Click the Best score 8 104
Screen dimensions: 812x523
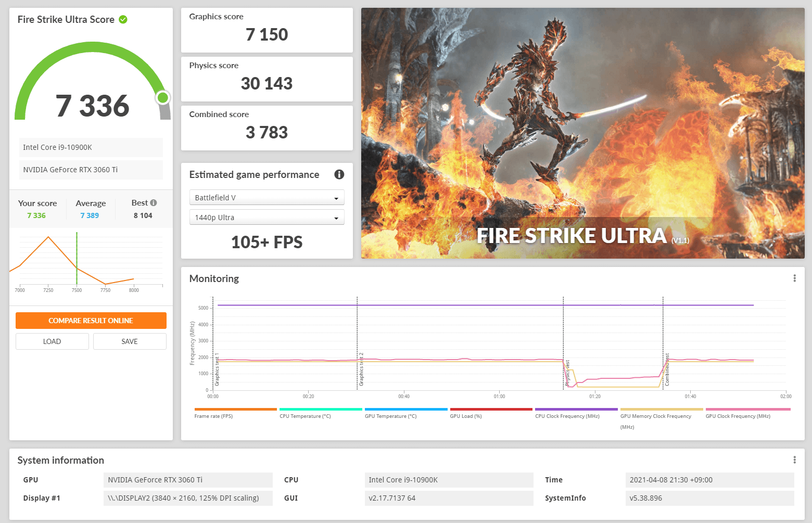tap(143, 215)
